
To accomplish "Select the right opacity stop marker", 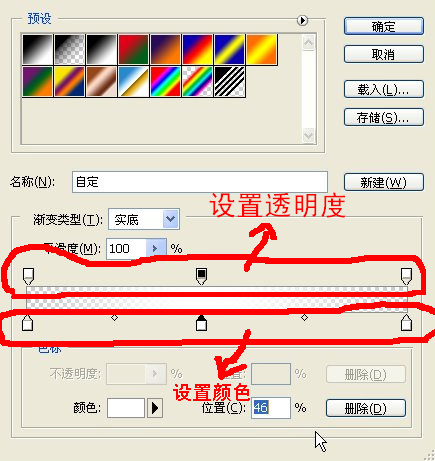I will point(406,276).
